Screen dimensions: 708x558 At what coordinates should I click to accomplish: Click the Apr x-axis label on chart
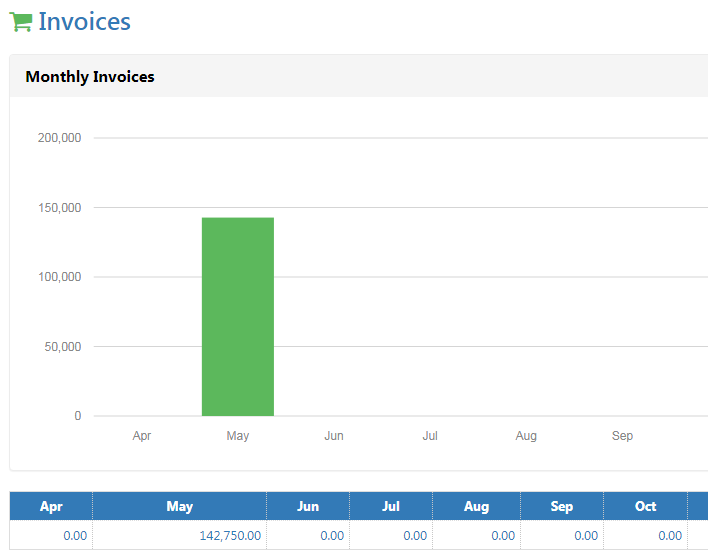pyautogui.click(x=142, y=436)
